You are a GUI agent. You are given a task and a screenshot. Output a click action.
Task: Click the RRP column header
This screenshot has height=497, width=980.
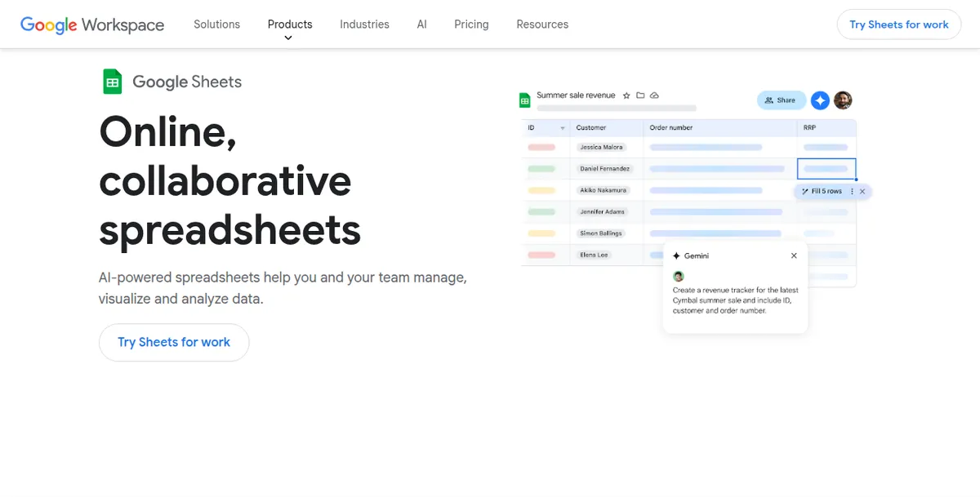(x=809, y=128)
